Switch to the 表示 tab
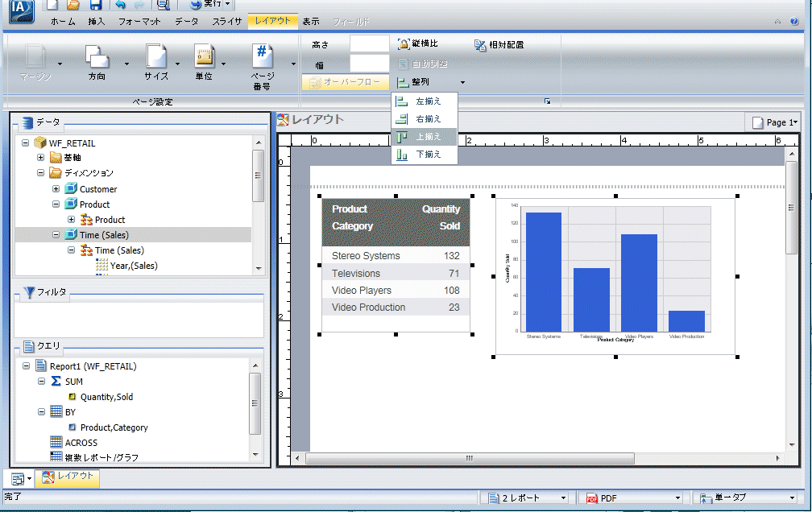This screenshot has height=512, width=812. (311, 21)
